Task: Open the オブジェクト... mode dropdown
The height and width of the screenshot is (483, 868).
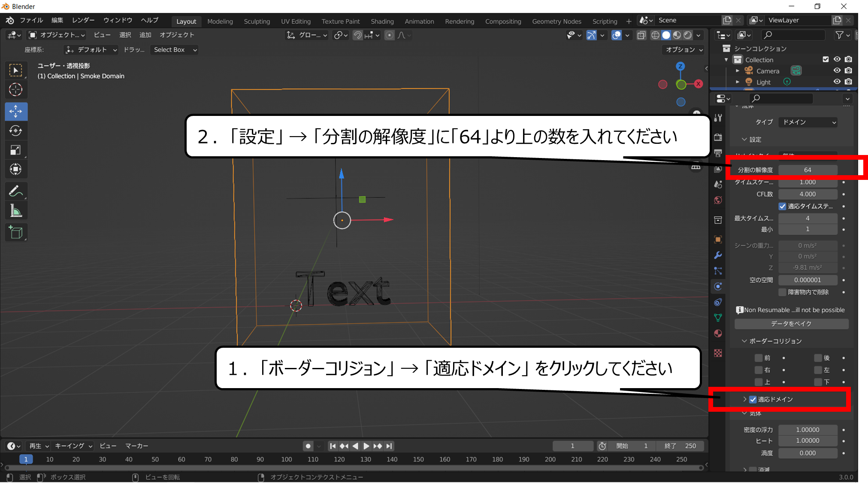Action: 57,35
